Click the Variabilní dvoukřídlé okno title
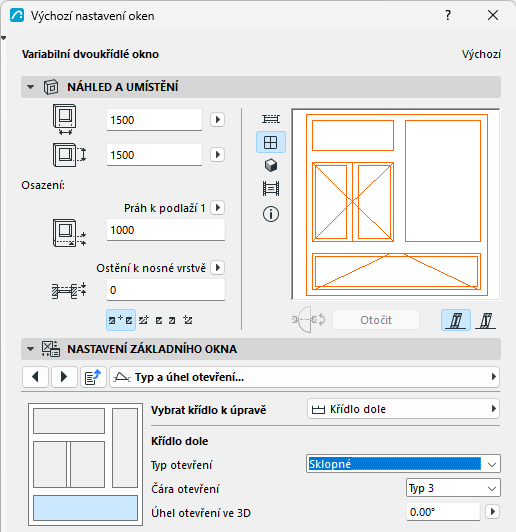 90,54
